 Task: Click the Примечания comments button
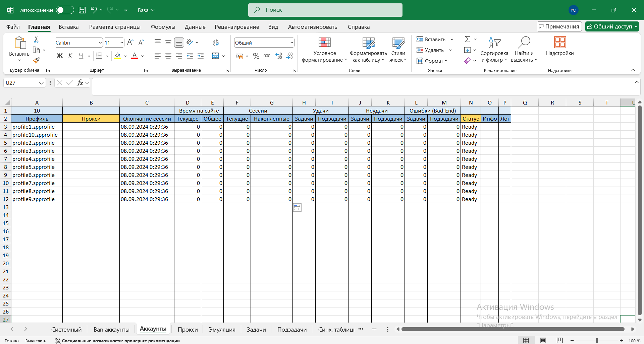[x=559, y=26]
